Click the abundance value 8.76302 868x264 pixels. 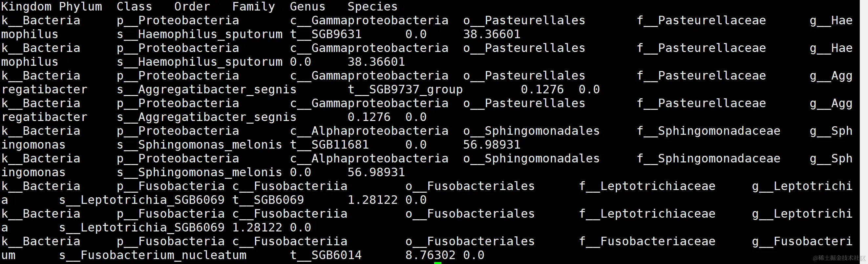[x=430, y=255]
